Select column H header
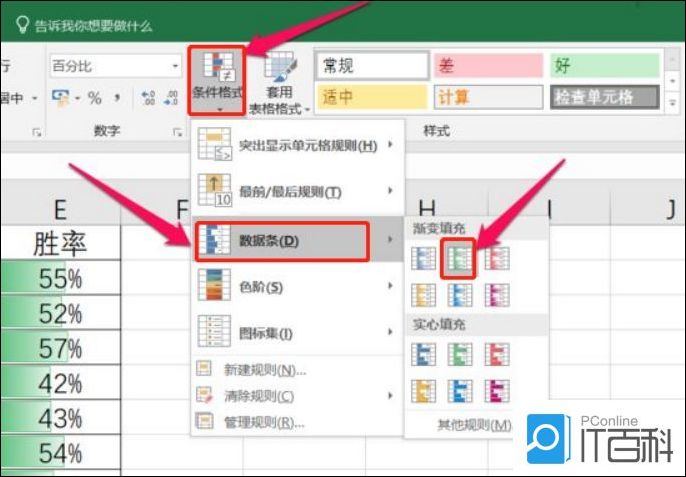This screenshot has width=686, height=477. pyautogui.click(x=427, y=208)
